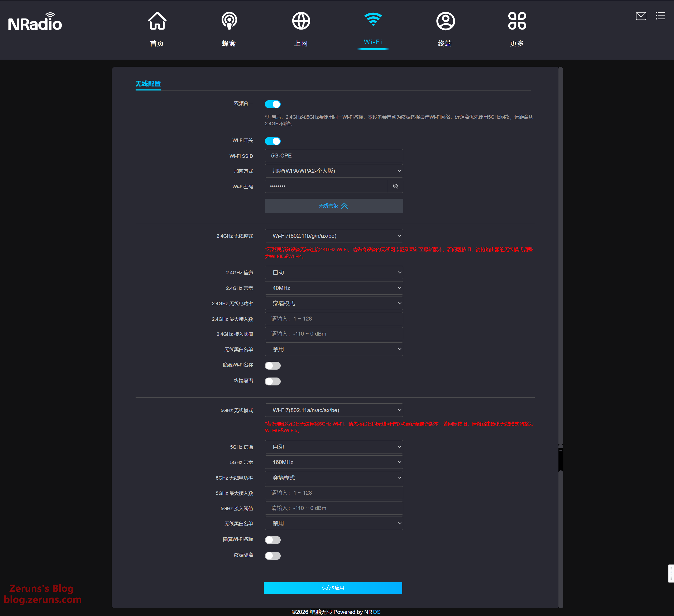Expand the 2.4GHz 带宽 dropdown
674x616 pixels.
(x=334, y=288)
